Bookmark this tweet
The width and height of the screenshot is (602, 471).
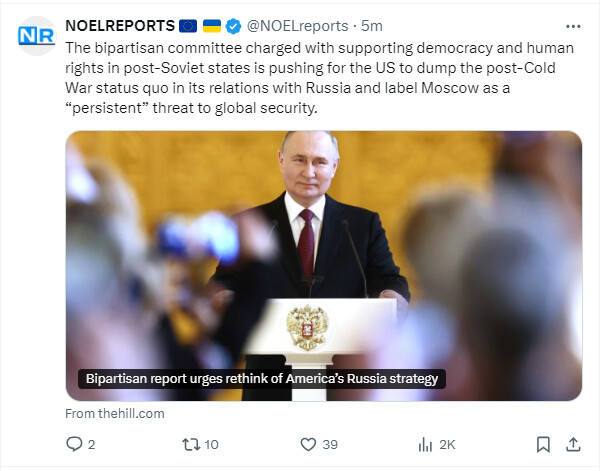(x=542, y=444)
